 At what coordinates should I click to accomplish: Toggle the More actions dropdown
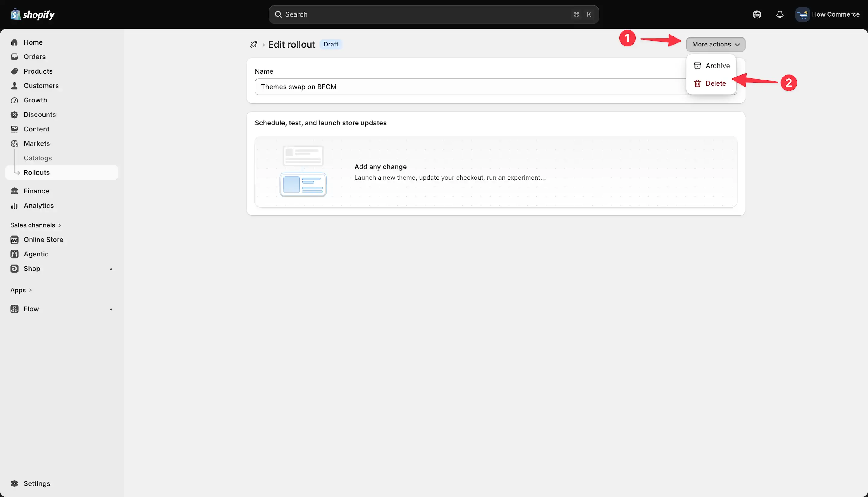click(x=715, y=44)
